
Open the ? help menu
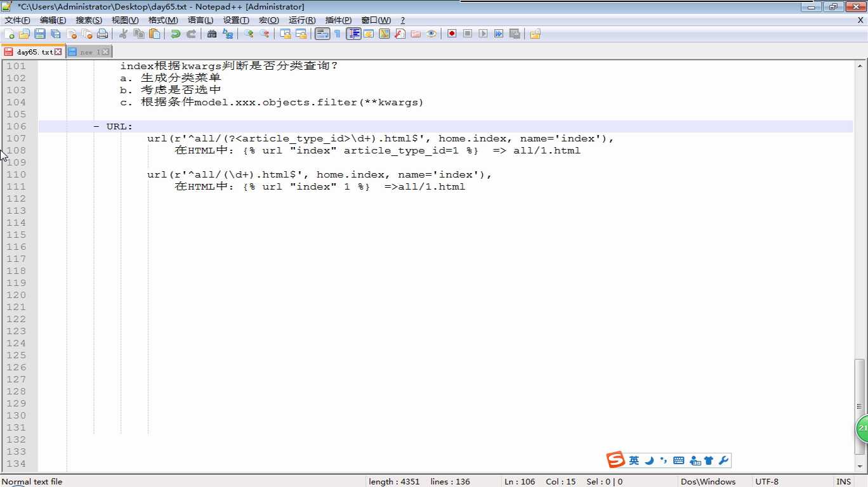click(403, 20)
